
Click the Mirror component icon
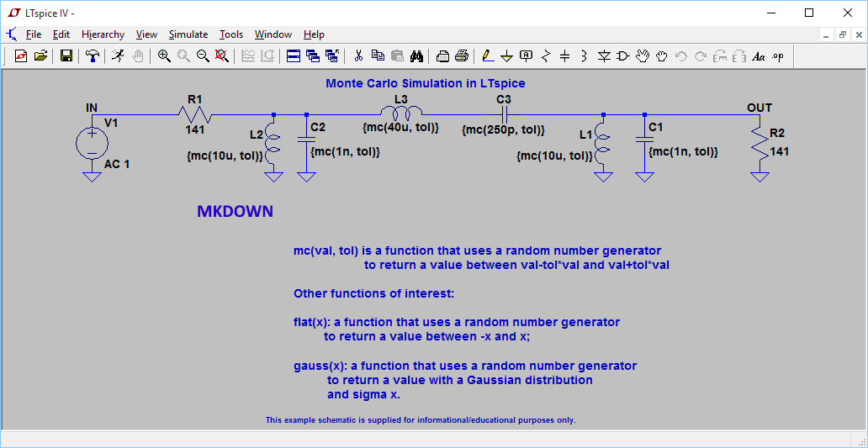739,55
